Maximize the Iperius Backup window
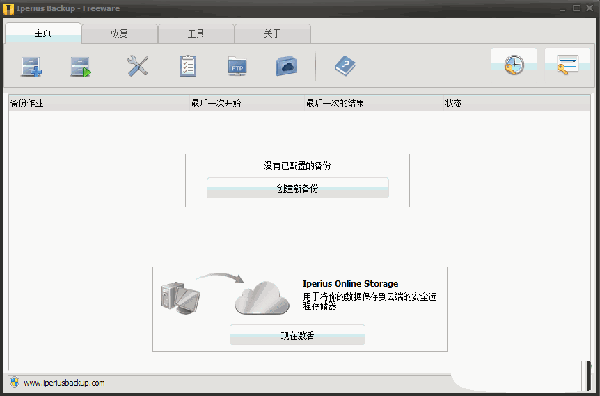Image resolution: width=600 pixels, height=396 pixels. click(x=576, y=8)
